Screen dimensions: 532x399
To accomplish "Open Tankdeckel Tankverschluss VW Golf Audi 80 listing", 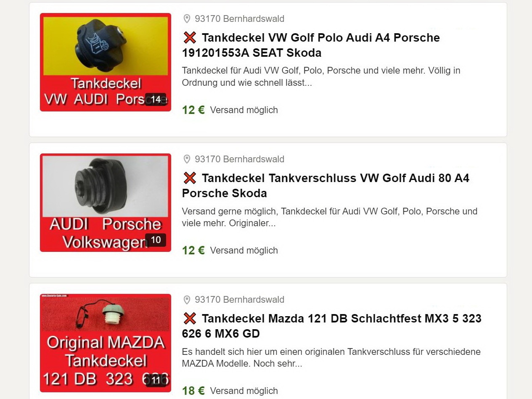I will coord(326,185).
